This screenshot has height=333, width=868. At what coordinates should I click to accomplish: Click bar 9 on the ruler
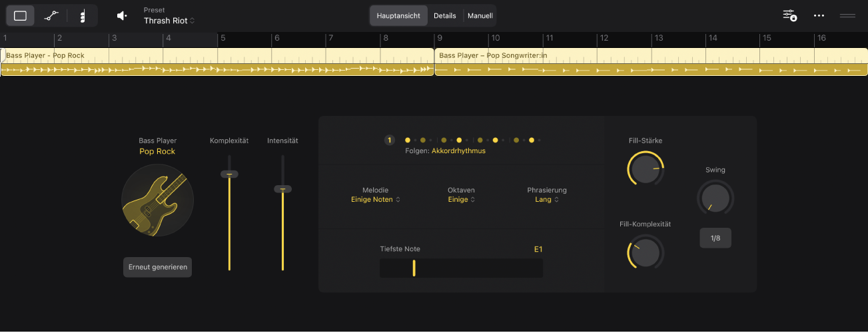(x=439, y=39)
